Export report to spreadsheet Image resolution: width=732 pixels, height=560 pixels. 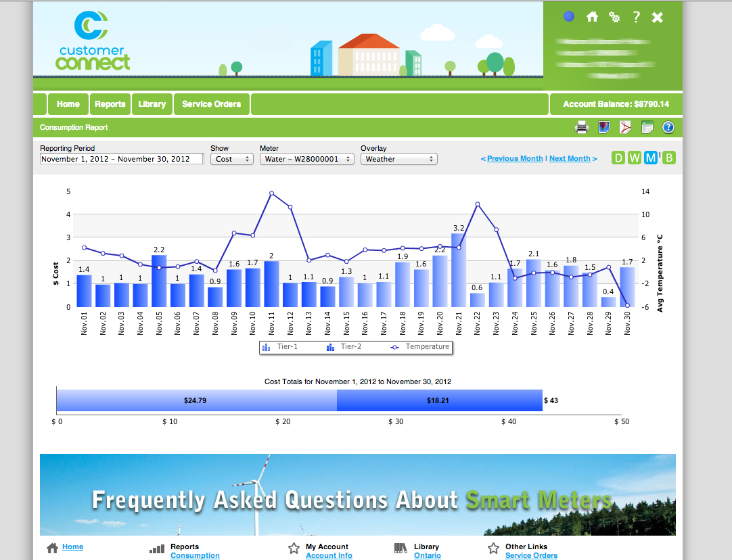coord(647,127)
